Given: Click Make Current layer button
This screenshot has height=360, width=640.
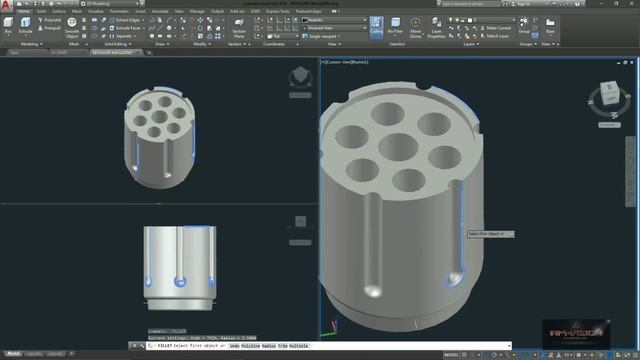Looking at the screenshot, I should pos(495,28).
